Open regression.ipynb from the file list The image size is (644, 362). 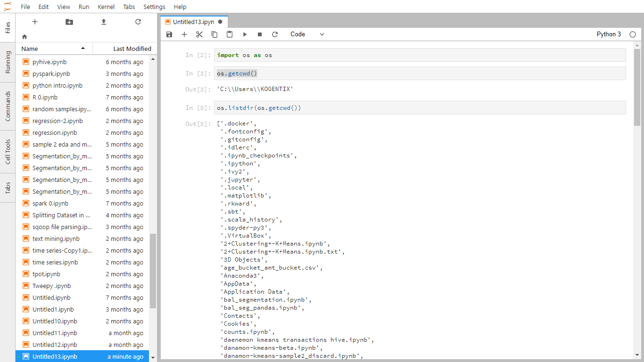(55, 133)
